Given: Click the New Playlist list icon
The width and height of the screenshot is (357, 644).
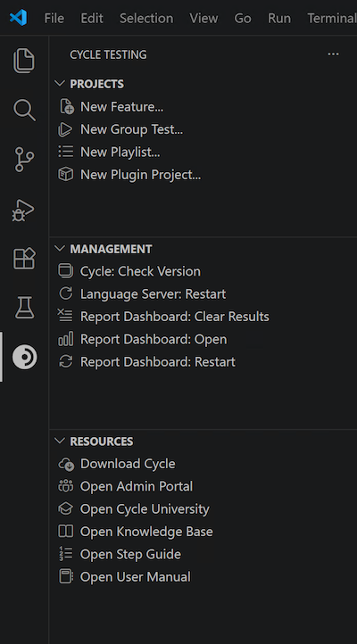Looking at the screenshot, I should (x=66, y=152).
